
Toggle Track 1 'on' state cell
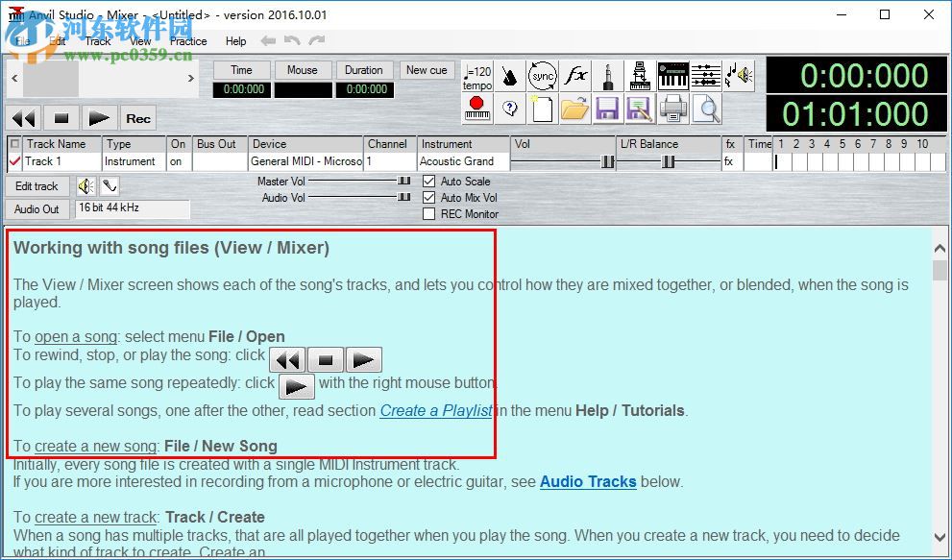[179, 161]
